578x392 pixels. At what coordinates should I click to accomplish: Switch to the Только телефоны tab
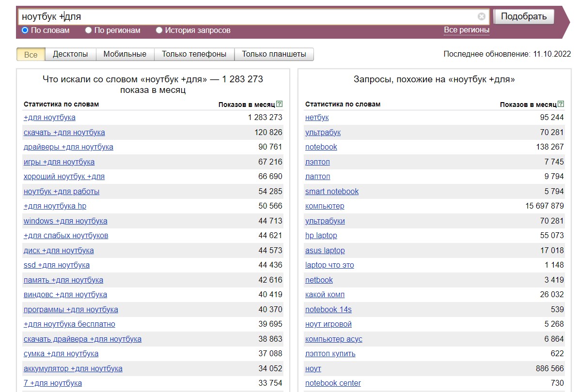click(x=194, y=54)
